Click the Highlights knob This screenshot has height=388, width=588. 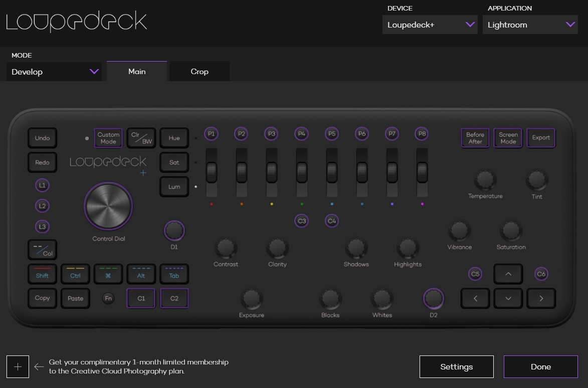(x=408, y=247)
